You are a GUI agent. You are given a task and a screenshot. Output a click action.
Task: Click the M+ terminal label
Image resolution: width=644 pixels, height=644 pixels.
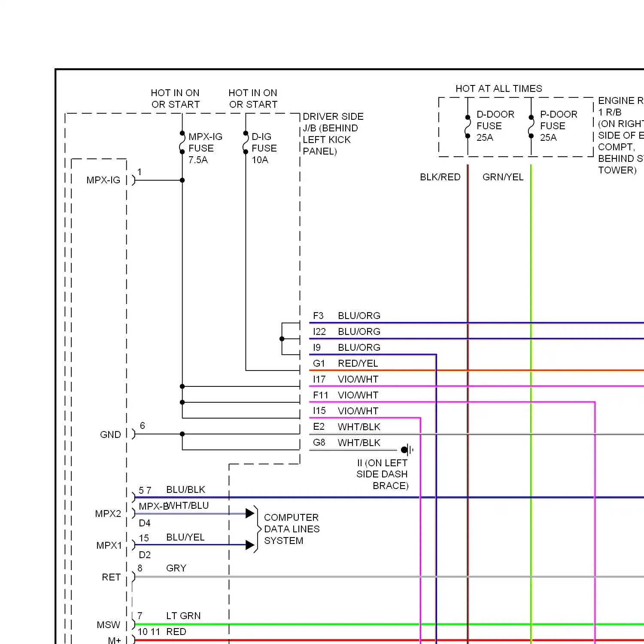pos(115,640)
